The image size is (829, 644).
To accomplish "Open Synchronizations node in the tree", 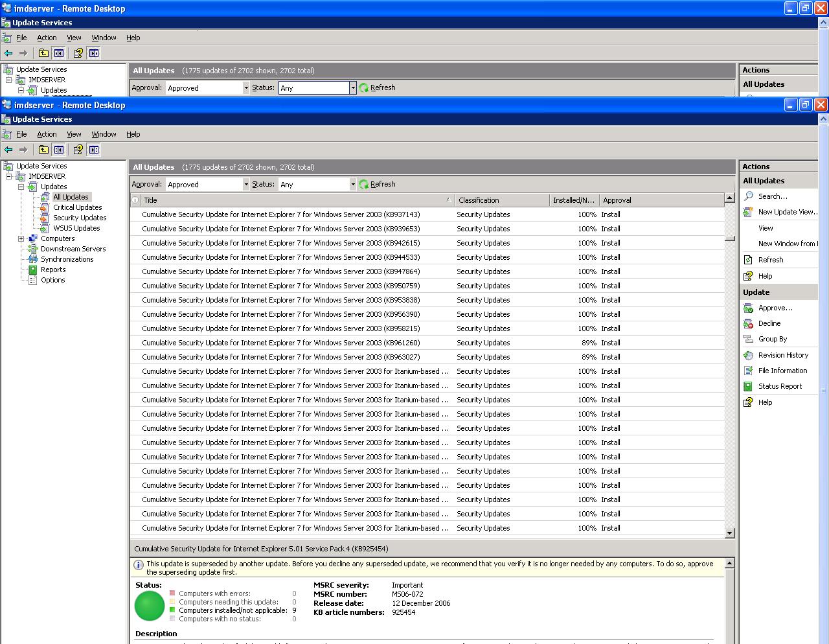I will tap(67, 259).
